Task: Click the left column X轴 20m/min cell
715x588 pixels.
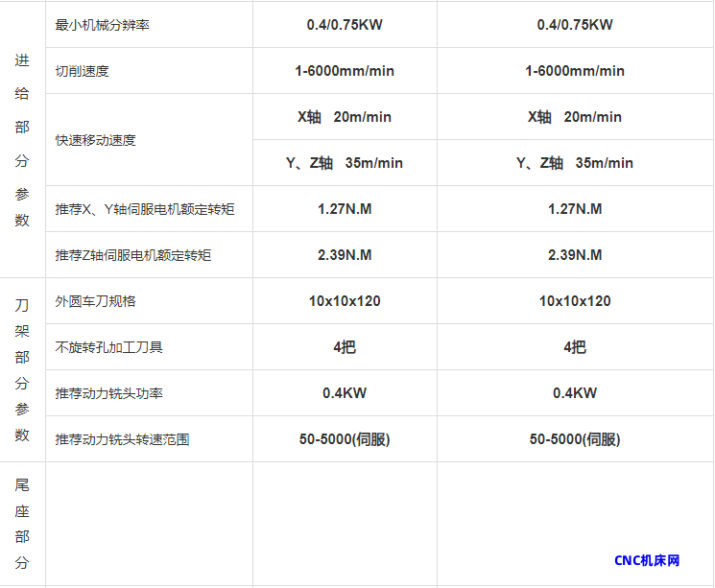Action: pos(345,117)
